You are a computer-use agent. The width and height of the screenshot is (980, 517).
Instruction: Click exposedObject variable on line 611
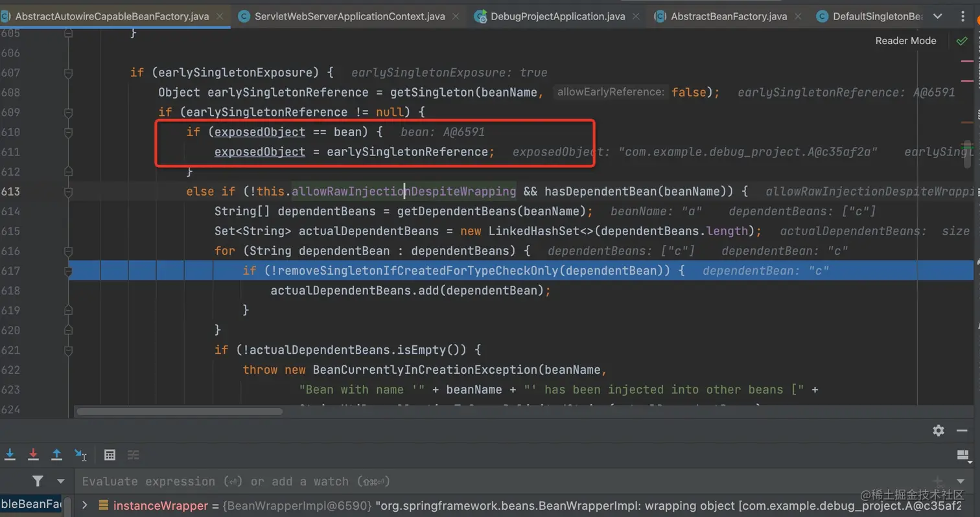click(260, 152)
